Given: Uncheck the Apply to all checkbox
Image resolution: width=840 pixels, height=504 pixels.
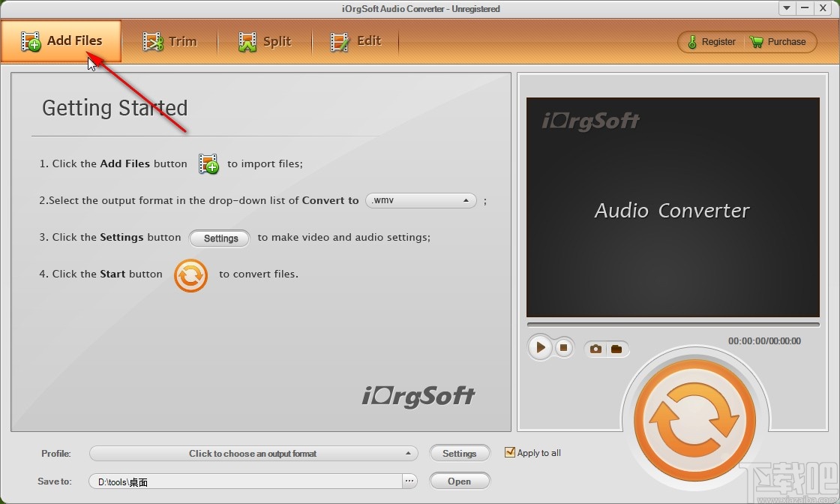Looking at the screenshot, I should 510,452.
